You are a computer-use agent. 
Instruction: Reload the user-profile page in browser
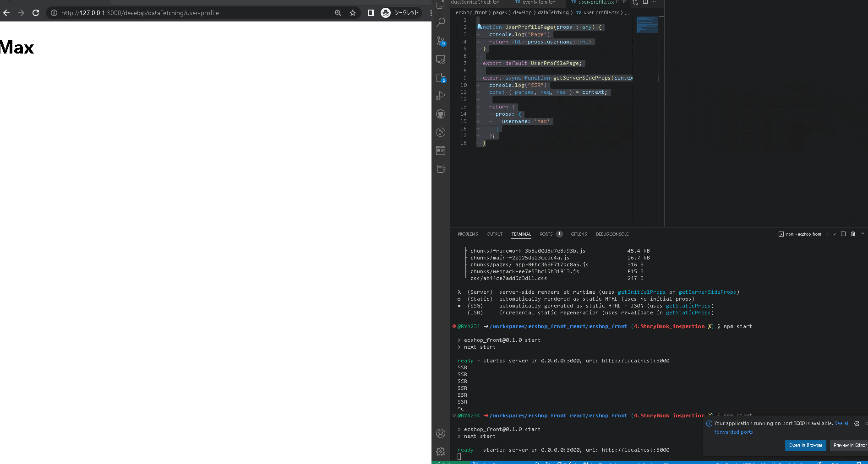36,13
